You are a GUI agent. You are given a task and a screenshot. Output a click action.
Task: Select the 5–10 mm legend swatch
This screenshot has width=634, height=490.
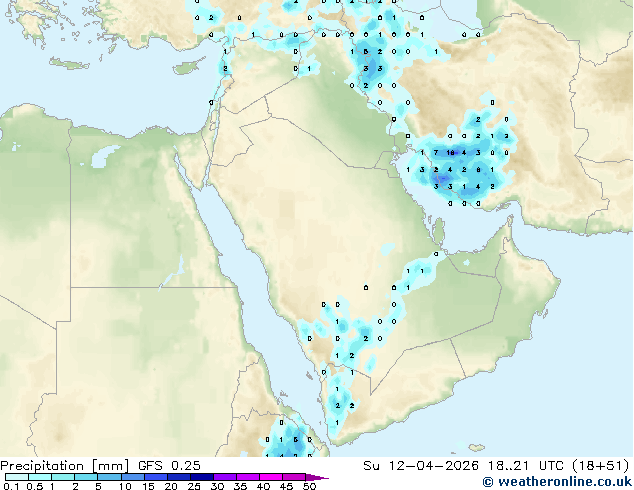[x=109, y=477]
